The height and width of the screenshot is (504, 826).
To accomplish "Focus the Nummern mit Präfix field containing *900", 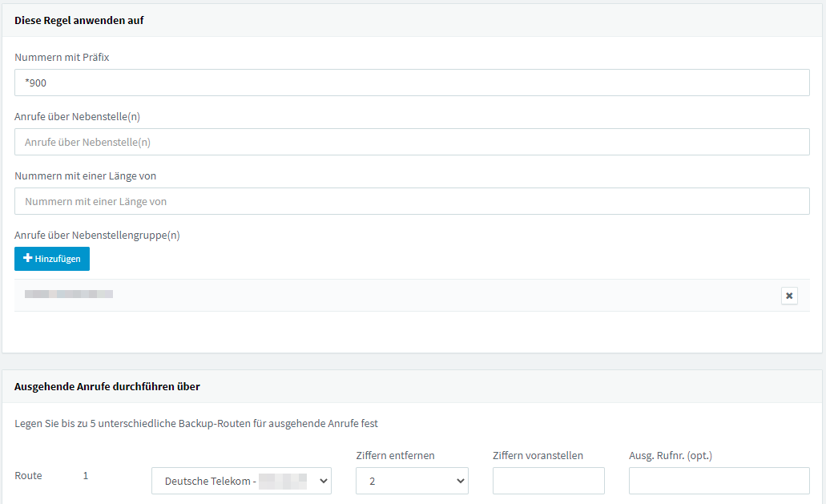I will (412, 83).
